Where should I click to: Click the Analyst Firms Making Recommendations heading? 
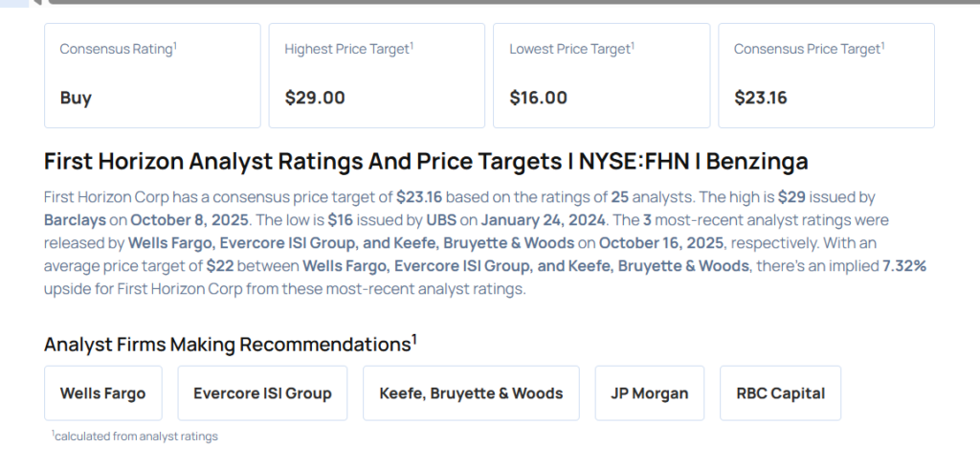pos(230,345)
